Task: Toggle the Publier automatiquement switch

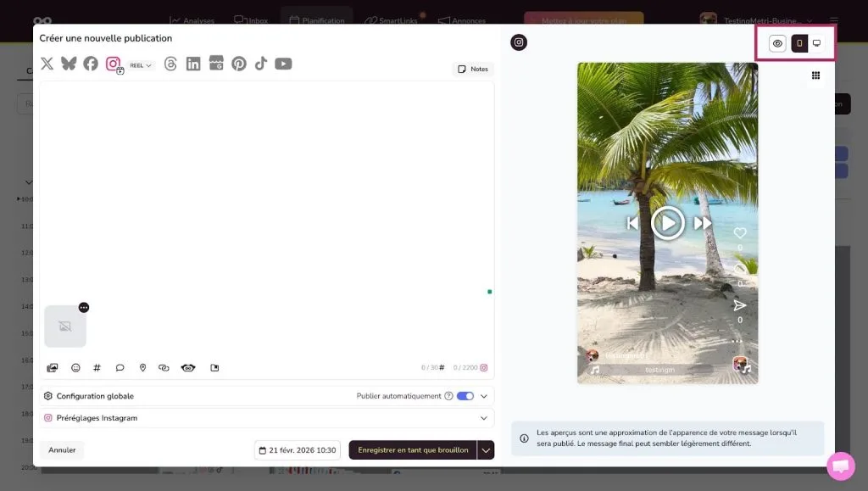Action: (465, 396)
